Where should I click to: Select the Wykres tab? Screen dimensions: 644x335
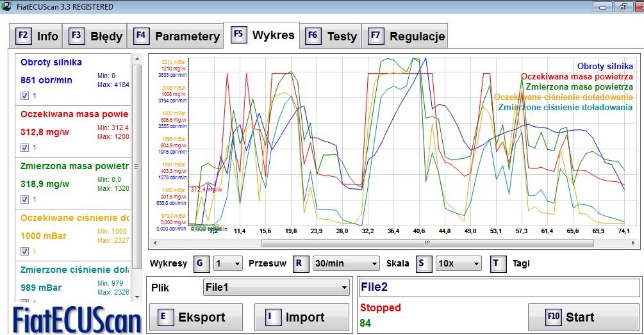[x=261, y=35]
